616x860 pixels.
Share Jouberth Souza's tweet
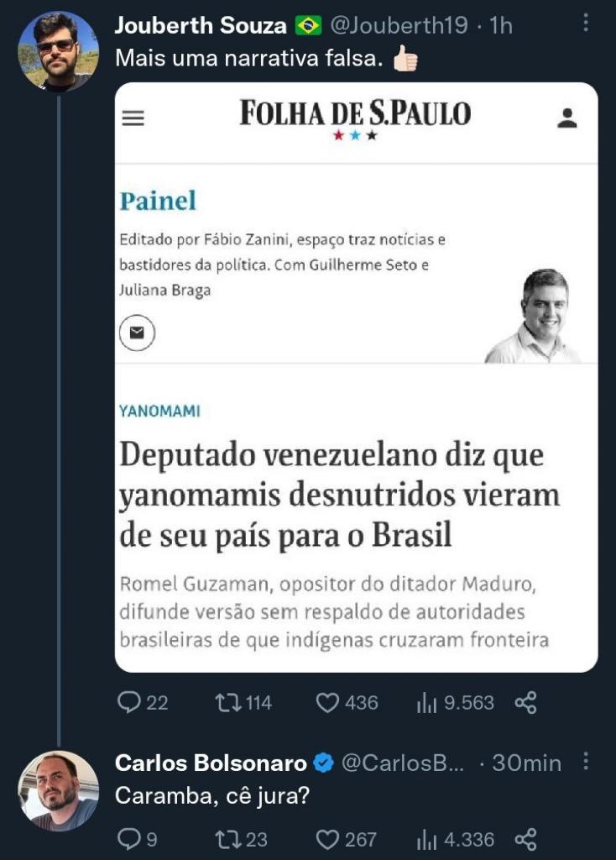click(525, 703)
